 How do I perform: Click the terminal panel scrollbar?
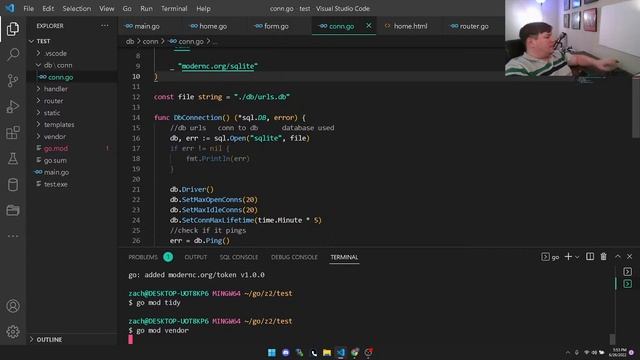[x=612, y=338]
